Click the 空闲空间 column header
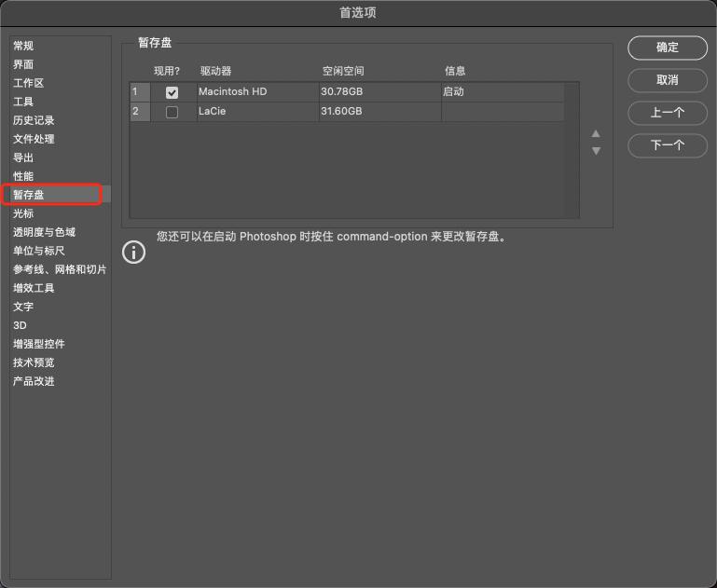717x588 pixels. (343, 71)
